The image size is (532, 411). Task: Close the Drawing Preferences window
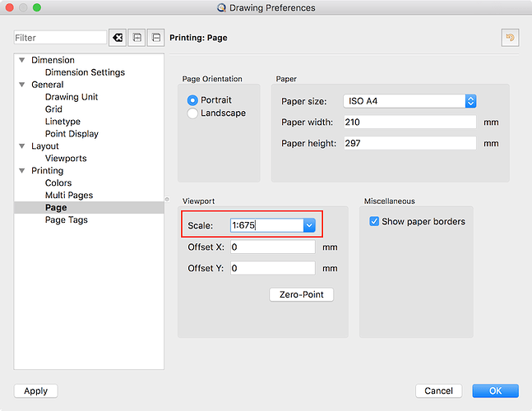click(x=10, y=7)
